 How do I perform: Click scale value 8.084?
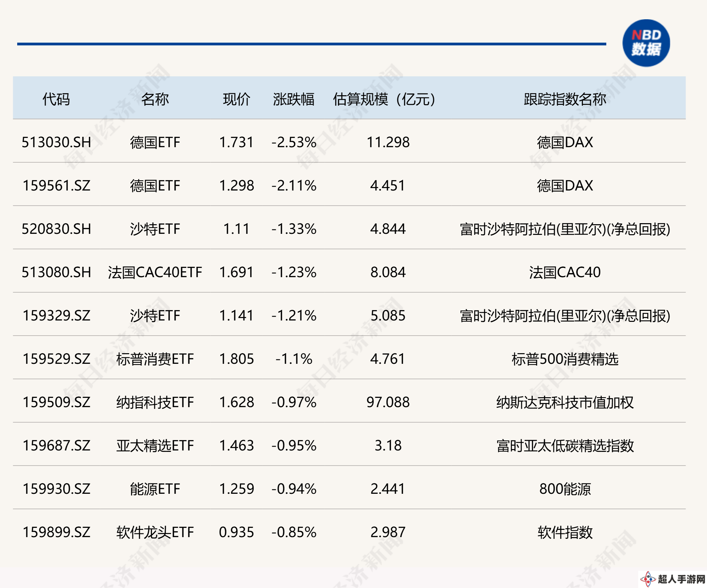click(x=388, y=272)
